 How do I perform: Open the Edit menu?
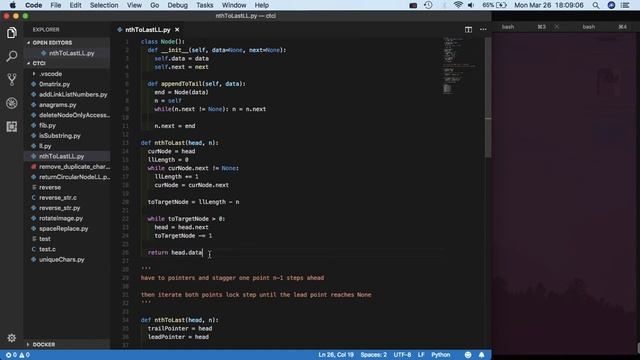[x=75, y=5]
